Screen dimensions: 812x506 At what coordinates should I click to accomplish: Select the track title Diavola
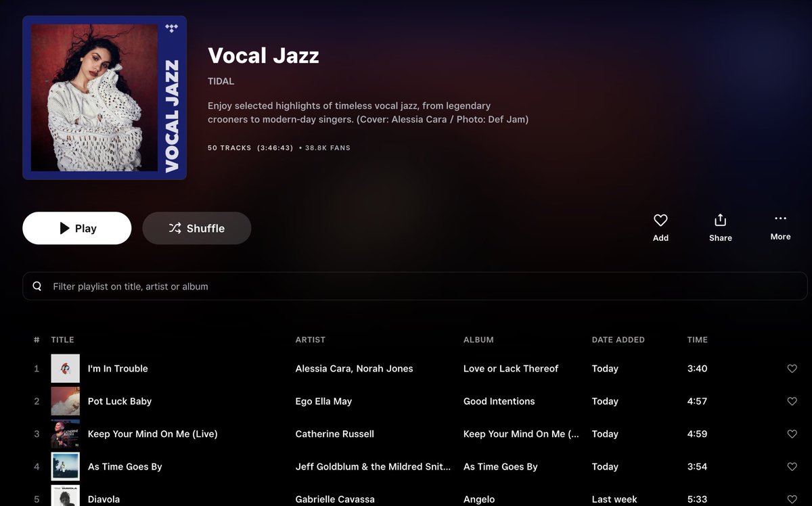[x=104, y=499]
